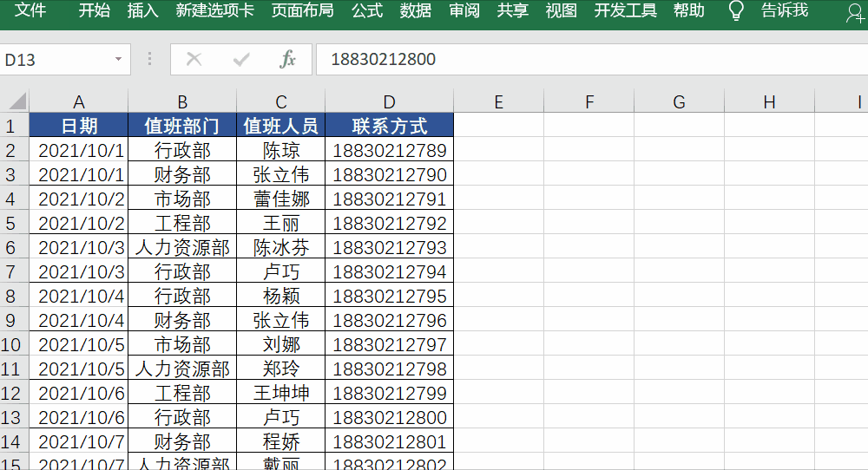
Task: Select the 卢巧 cell in row 7
Action: pos(280,271)
